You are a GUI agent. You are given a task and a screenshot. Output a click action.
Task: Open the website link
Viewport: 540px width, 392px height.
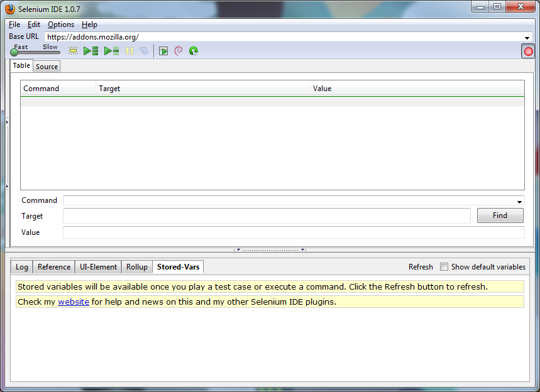(74, 302)
